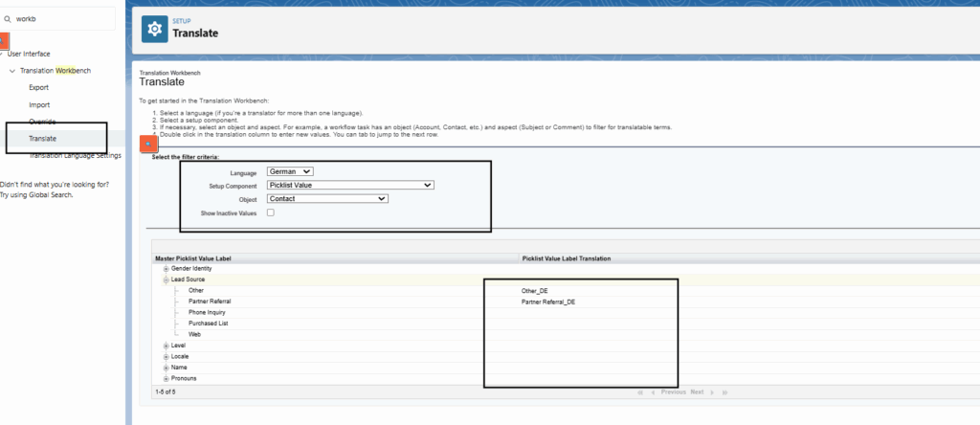Expand the Gender Identity picklist node
The height and width of the screenshot is (425, 980).
[167, 269]
